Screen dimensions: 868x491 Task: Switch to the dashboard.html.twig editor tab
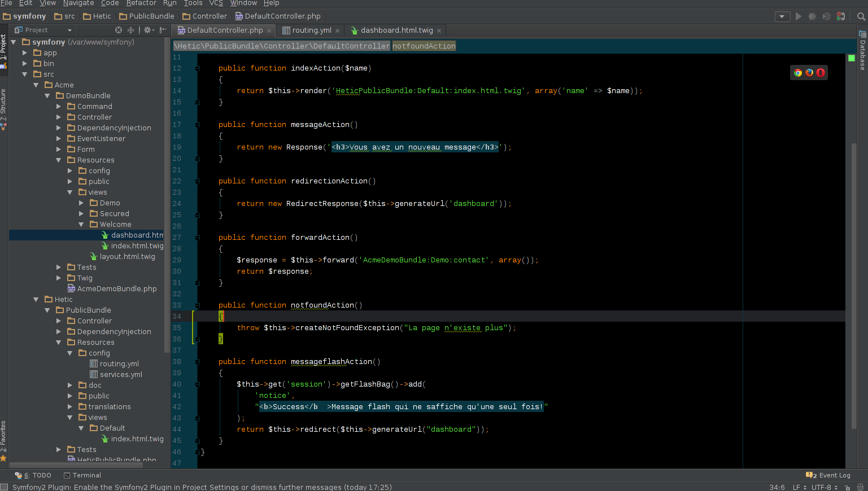[396, 30]
